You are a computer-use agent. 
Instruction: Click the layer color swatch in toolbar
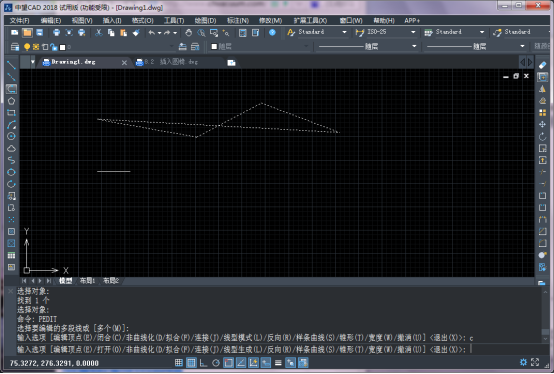point(63,47)
